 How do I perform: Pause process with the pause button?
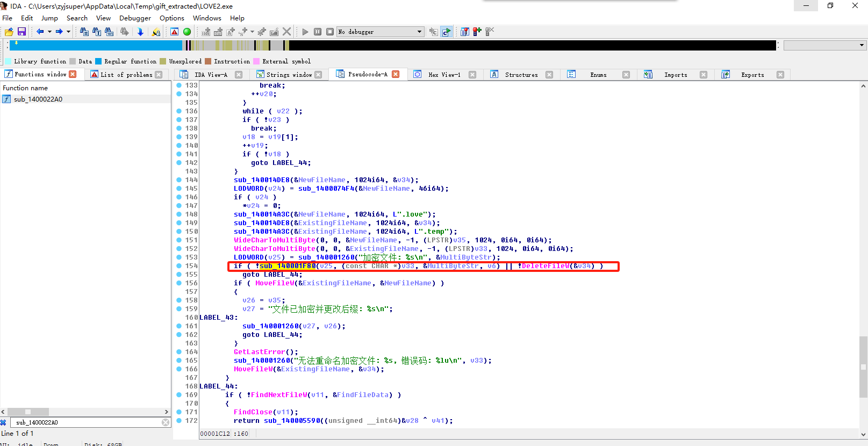(318, 32)
